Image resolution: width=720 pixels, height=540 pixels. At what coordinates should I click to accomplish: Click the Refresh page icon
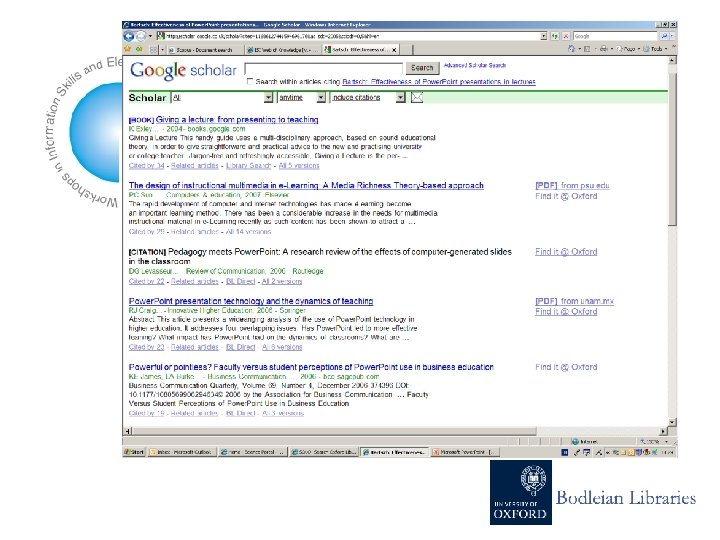coord(555,36)
